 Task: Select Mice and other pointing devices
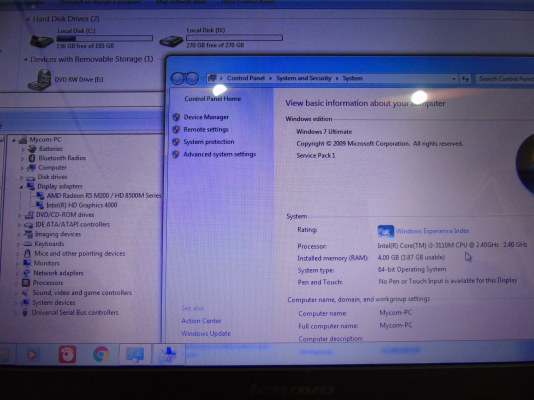point(79,254)
